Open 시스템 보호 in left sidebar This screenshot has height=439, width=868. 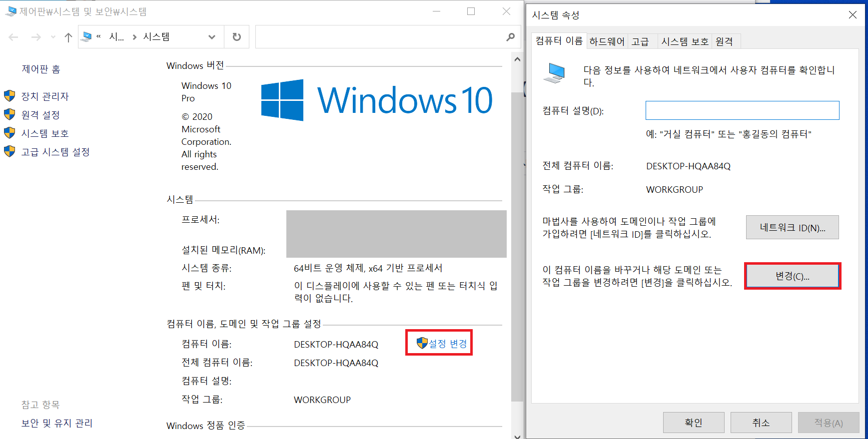[x=45, y=133]
